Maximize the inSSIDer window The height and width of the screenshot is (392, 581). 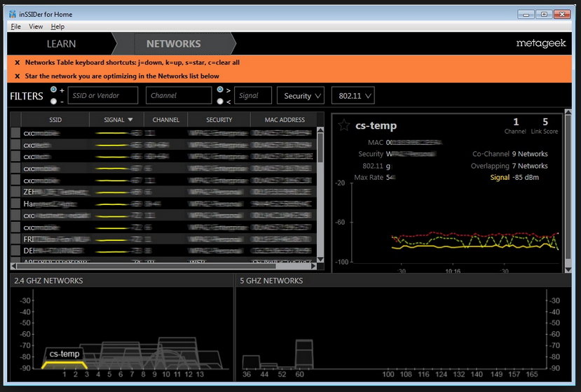click(544, 15)
